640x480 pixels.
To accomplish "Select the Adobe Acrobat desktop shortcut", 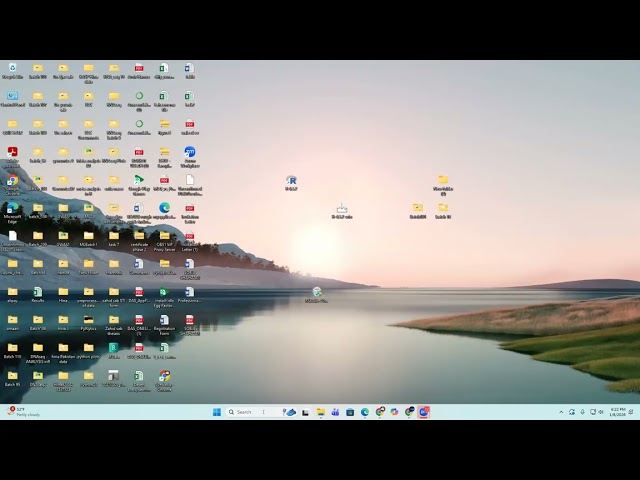I will click(x=12, y=153).
